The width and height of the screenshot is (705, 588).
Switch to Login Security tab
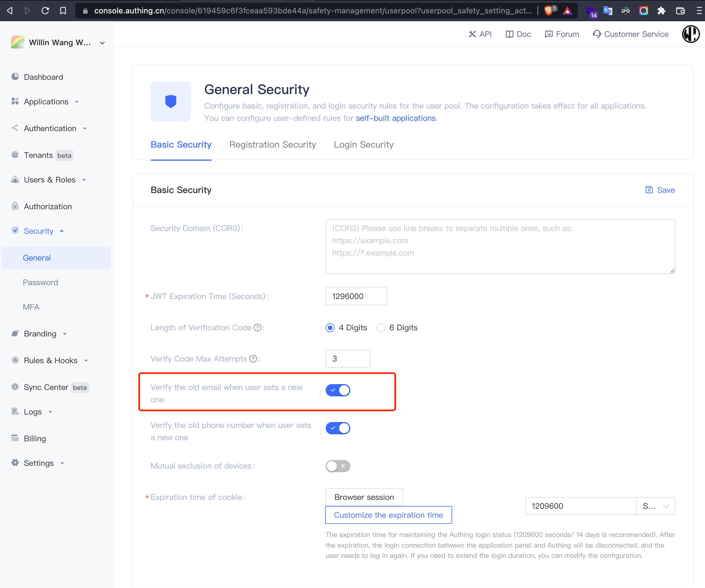[x=364, y=145]
